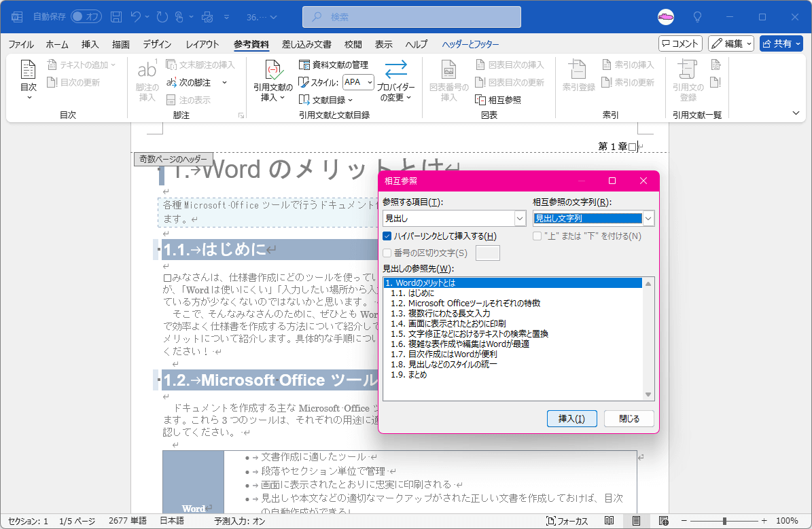Click 閉じる button in dialog
Image resolution: width=812 pixels, height=529 pixels.
629,419
